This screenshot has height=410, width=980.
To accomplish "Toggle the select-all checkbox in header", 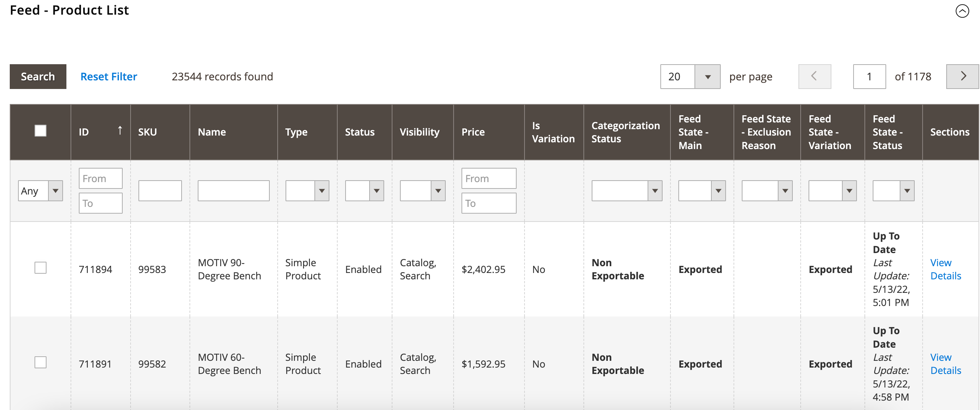I will pos(40,131).
